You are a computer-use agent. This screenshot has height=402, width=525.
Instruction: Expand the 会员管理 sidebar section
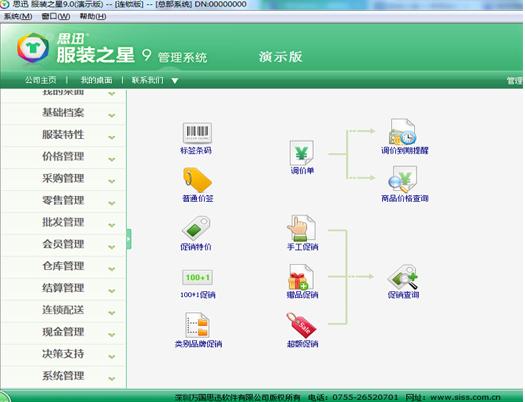pyautogui.click(x=63, y=244)
